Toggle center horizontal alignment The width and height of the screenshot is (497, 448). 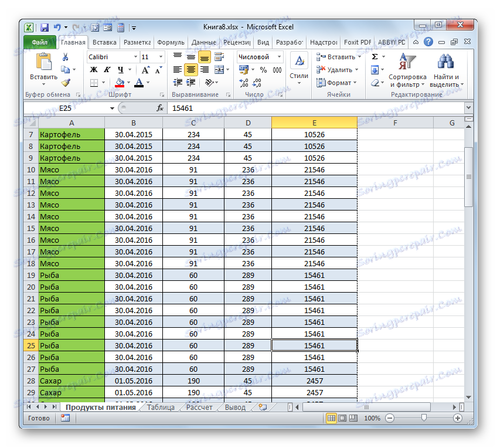[191, 70]
